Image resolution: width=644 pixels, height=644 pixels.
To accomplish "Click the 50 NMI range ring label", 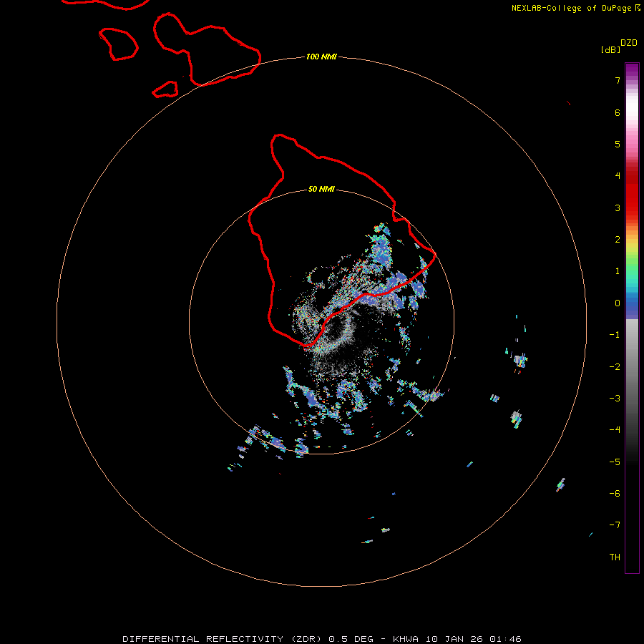I will 321,189.
